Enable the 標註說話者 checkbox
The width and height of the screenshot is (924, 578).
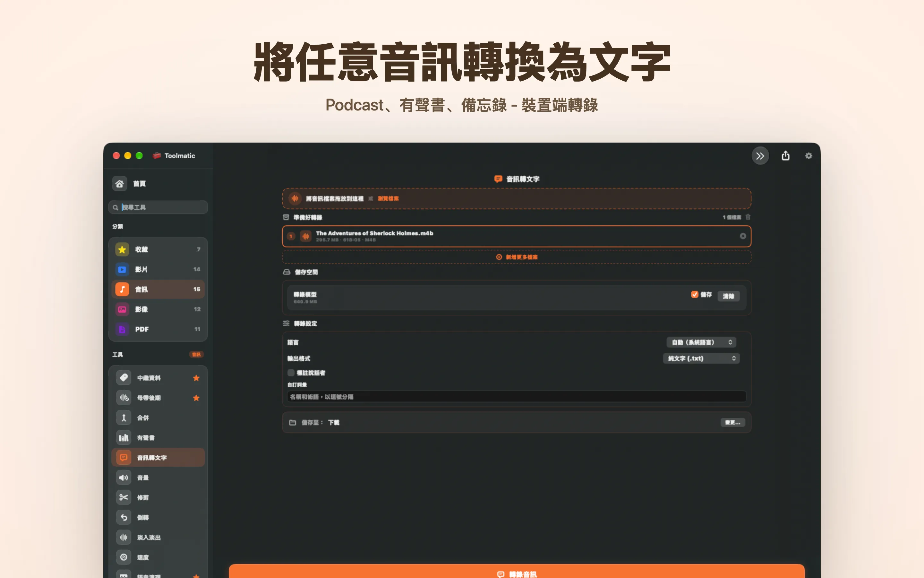tap(291, 373)
